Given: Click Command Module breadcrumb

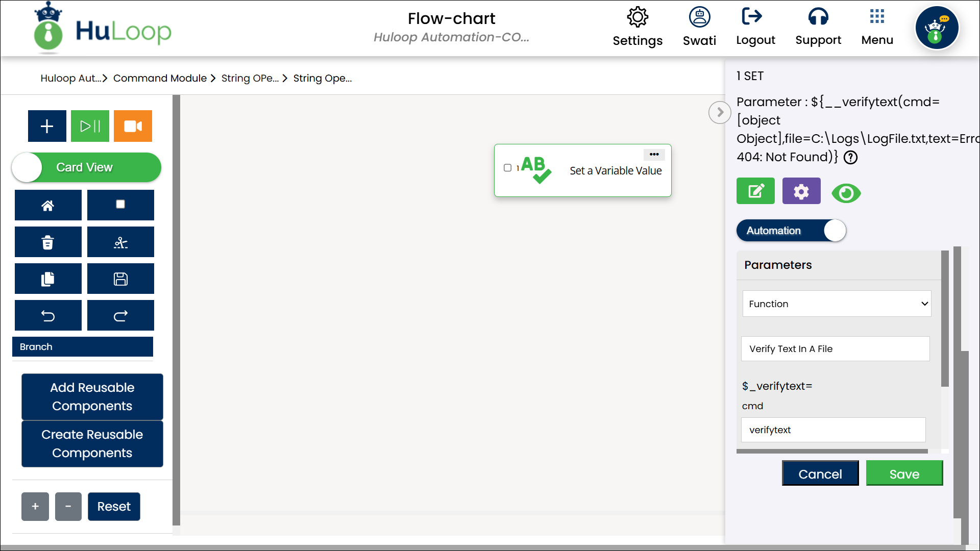Looking at the screenshot, I should pos(160,78).
